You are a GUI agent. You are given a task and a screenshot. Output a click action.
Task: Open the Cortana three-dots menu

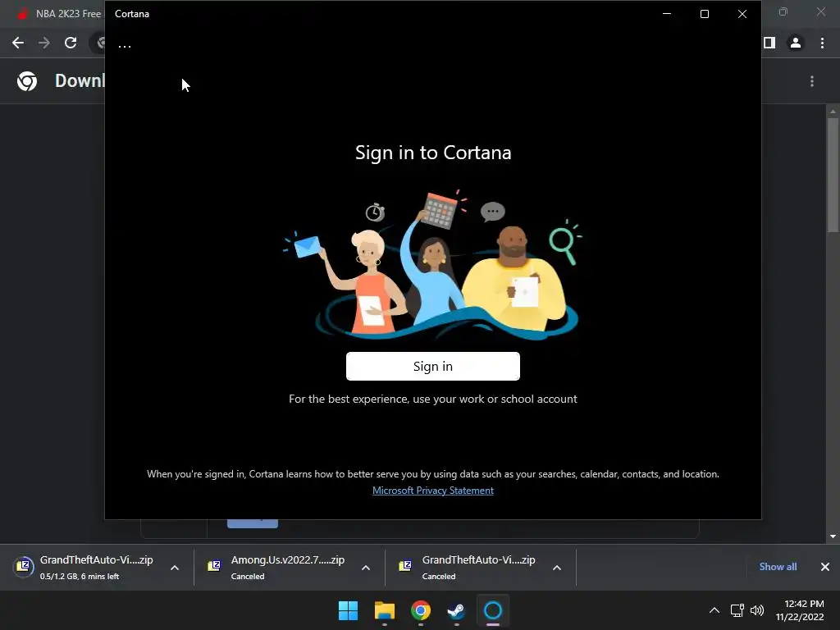coord(125,47)
